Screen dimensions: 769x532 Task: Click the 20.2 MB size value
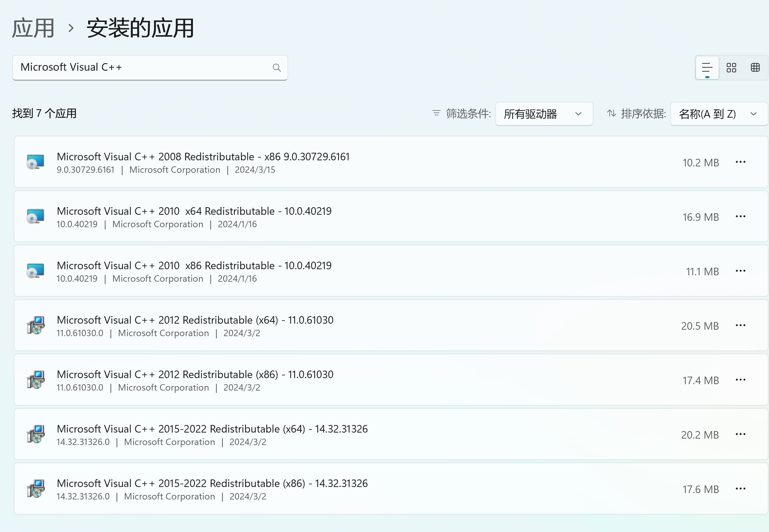[x=700, y=435]
